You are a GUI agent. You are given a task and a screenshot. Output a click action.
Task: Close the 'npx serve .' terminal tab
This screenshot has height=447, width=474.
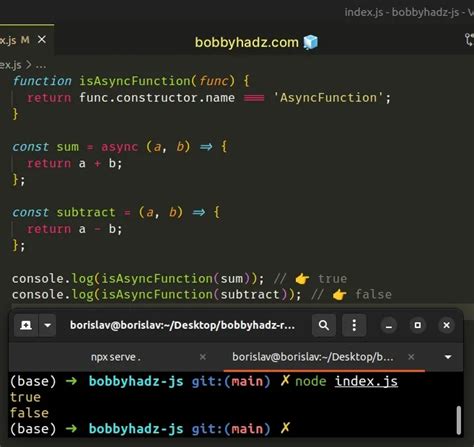[x=203, y=357]
